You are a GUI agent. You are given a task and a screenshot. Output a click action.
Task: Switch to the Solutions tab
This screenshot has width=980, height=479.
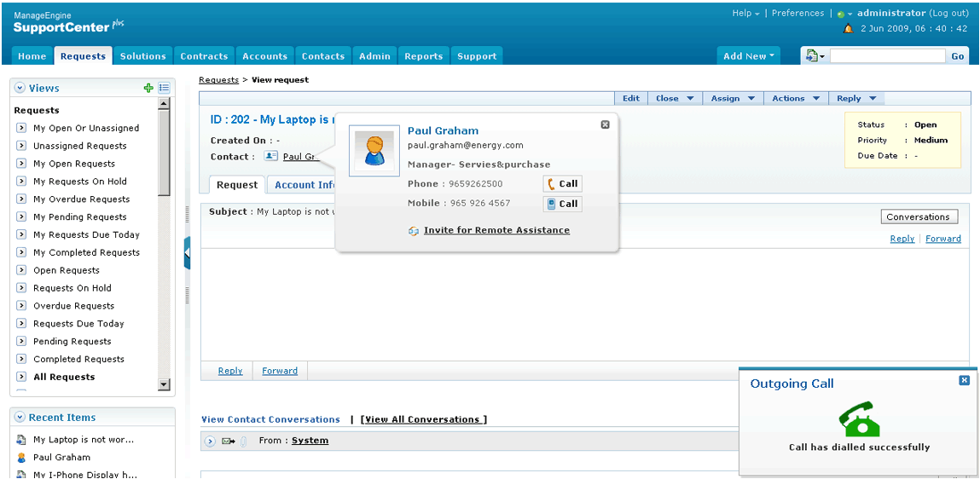click(x=143, y=56)
